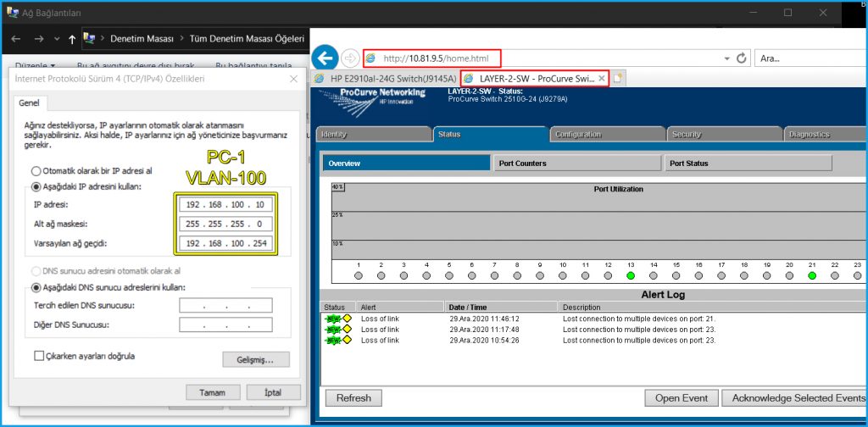Select the Genel tab in IPv4 dialog
Viewport: 868px width, 427px height.
[x=30, y=103]
